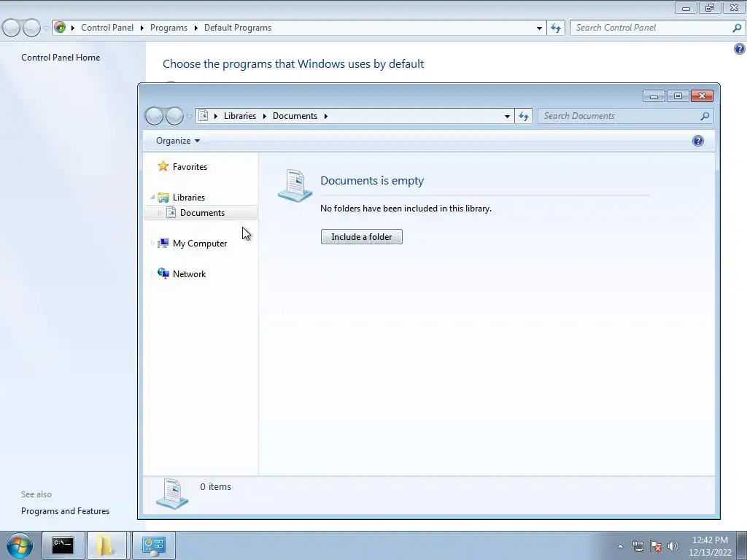The width and height of the screenshot is (747, 560).
Task: Click the volume speaker icon
Action: coord(673,546)
